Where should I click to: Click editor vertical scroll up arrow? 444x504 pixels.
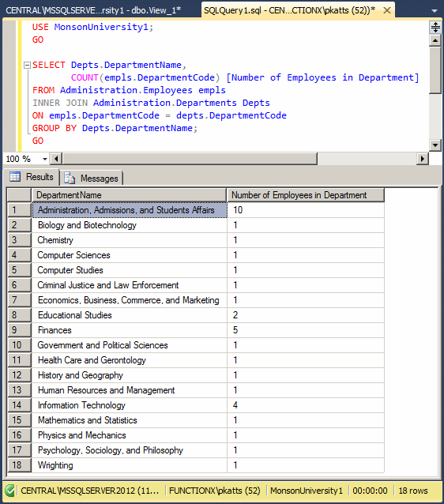(x=435, y=40)
